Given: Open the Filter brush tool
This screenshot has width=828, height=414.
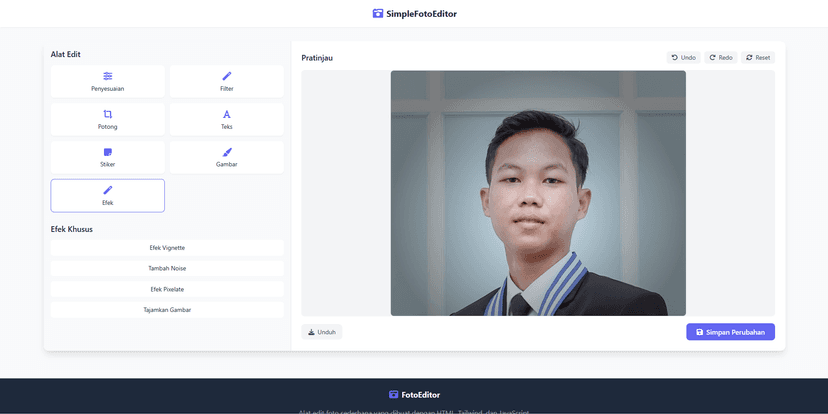Looking at the screenshot, I should click(227, 77).
